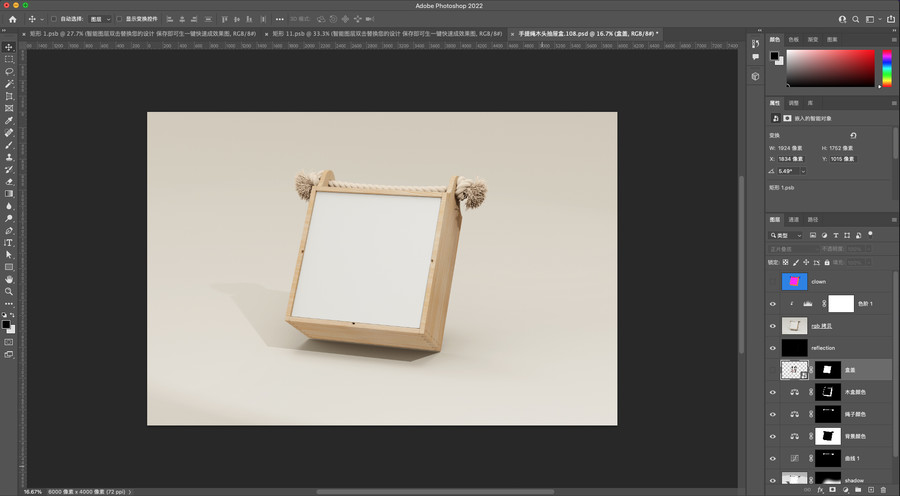Open the search icon at top right
The height and width of the screenshot is (496, 900).
(x=855, y=19)
